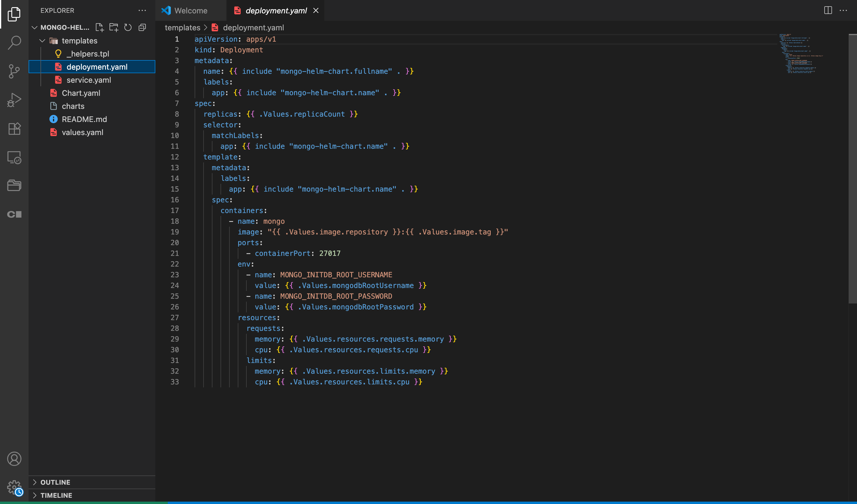Click templates in the breadcrumb path
This screenshot has width=857, height=504.
coord(182,28)
